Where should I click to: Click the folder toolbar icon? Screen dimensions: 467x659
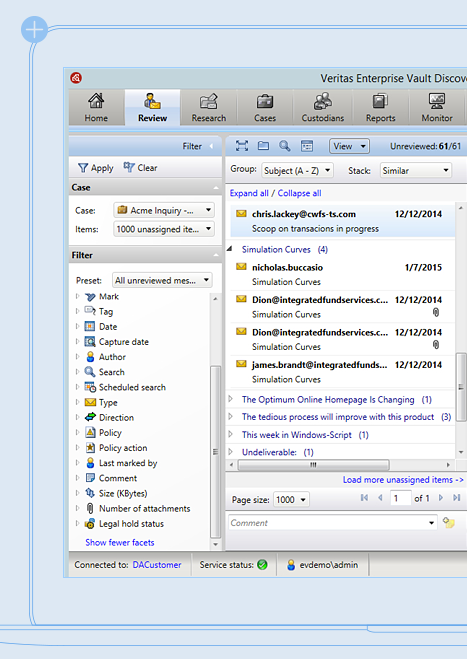point(264,146)
